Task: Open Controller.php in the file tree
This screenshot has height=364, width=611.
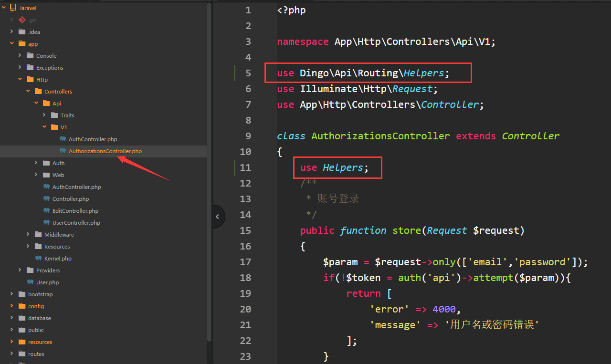Action: tap(71, 199)
